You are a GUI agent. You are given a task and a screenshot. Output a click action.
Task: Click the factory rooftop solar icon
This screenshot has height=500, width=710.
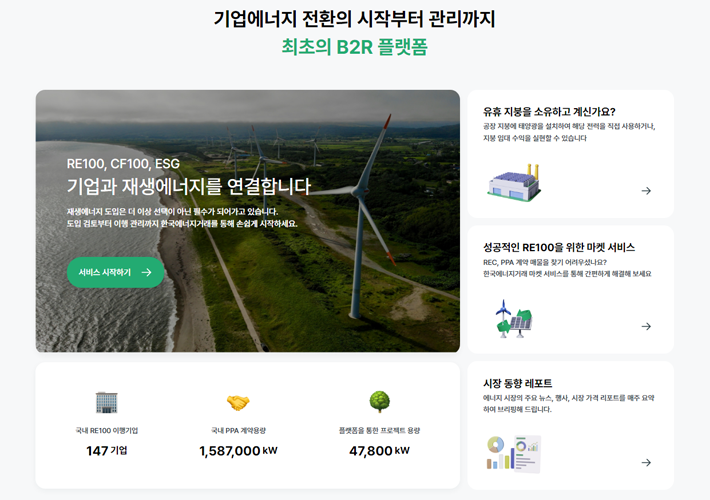point(514,183)
